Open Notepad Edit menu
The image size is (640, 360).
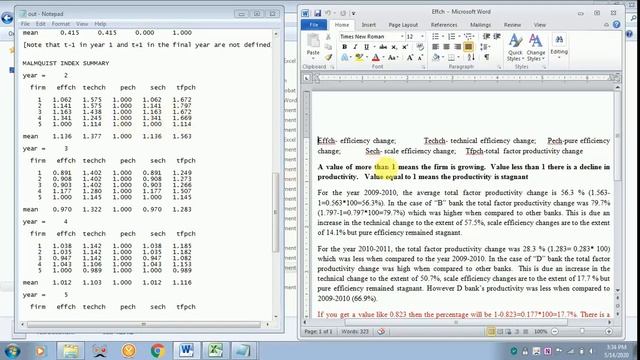point(40,24)
